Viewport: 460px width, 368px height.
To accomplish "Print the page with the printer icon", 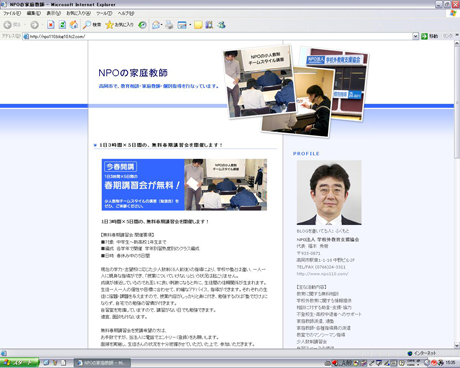I will click(x=169, y=25).
